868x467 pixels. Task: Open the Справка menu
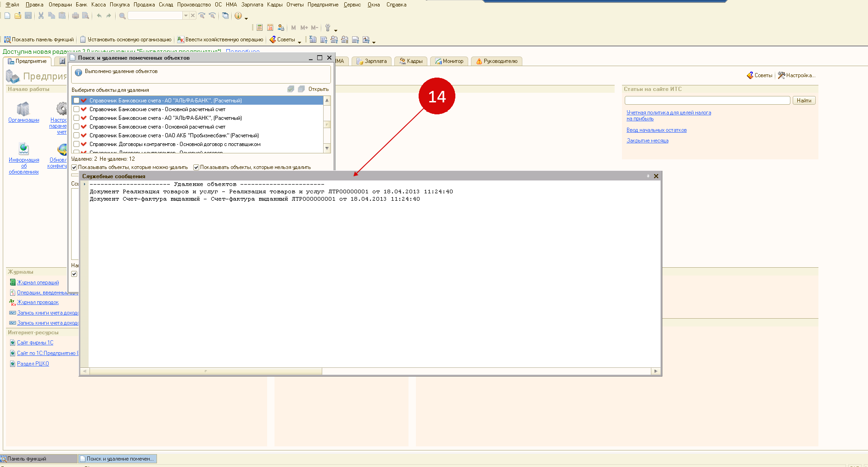click(396, 5)
